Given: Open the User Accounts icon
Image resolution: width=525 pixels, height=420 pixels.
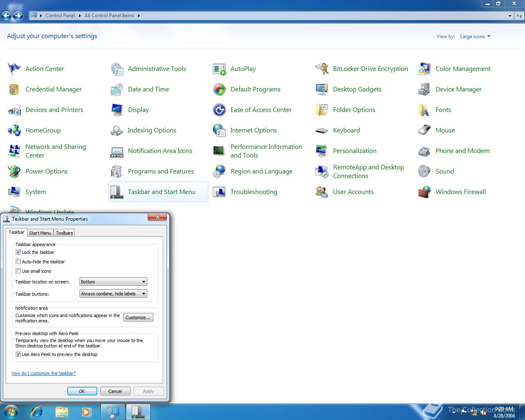Looking at the screenshot, I should coord(322,192).
